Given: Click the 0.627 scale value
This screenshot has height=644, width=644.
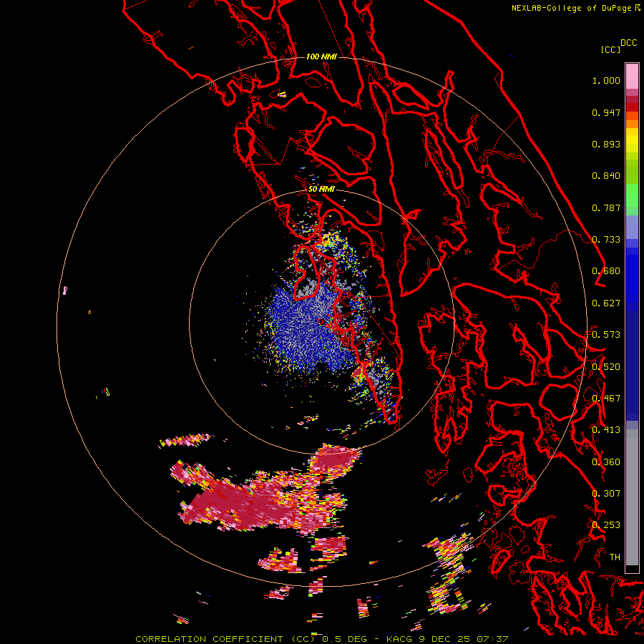Looking at the screenshot, I should 606,303.
